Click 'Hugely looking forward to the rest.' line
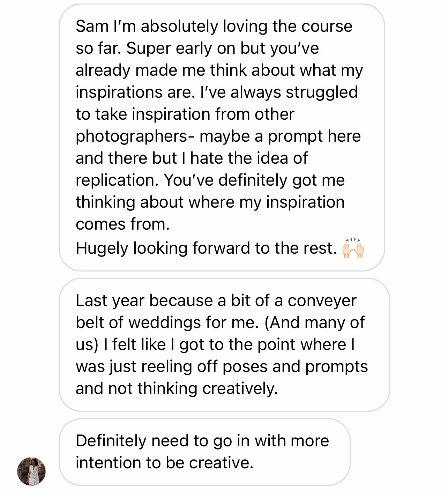448x491 pixels. [206, 248]
